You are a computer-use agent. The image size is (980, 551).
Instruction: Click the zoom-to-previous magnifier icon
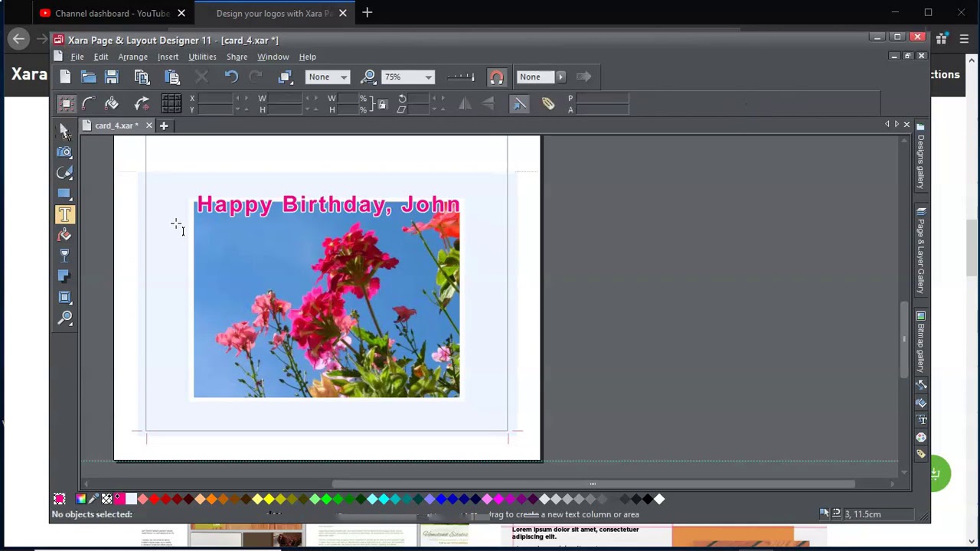coord(368,77)
